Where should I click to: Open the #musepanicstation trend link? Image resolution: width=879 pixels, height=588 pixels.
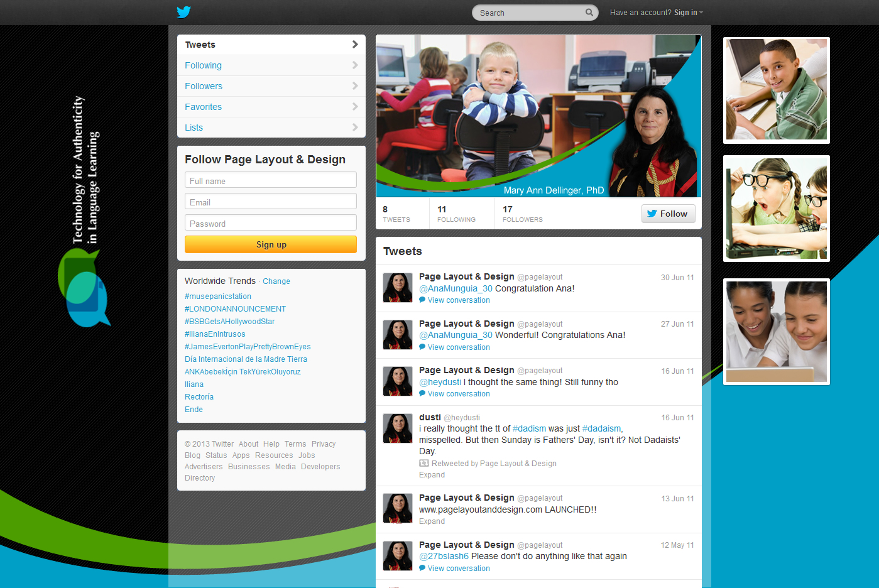click(218, 297)
